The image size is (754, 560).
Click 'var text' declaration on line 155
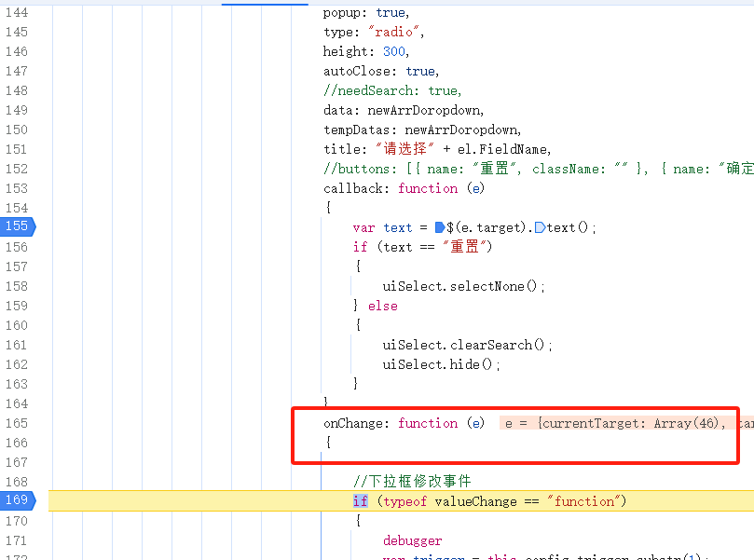382,227
